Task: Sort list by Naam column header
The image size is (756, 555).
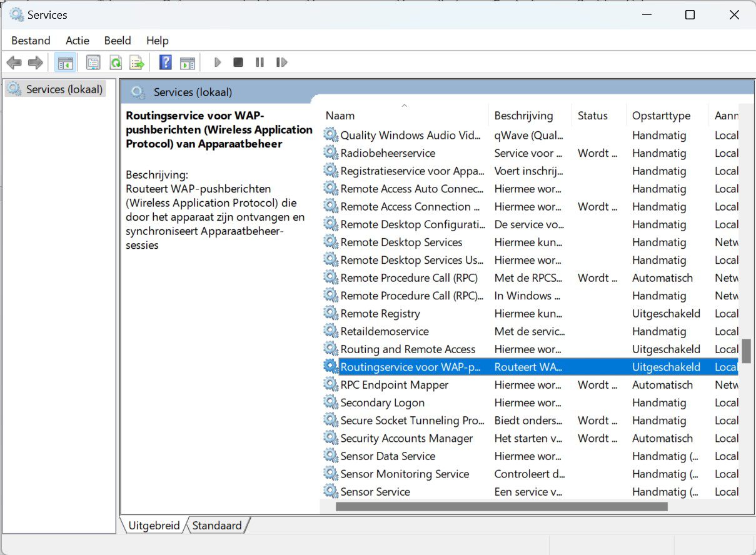Action: [340, 116]
